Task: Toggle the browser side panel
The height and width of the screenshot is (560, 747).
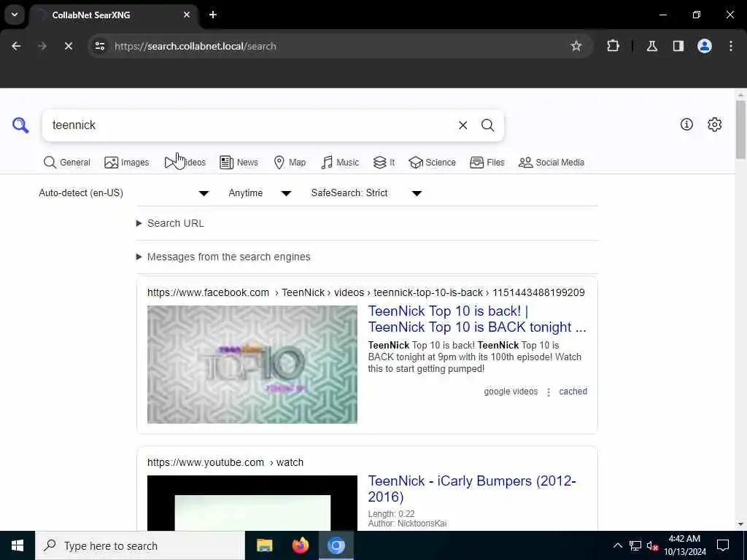Action: (x=678, y=46)
